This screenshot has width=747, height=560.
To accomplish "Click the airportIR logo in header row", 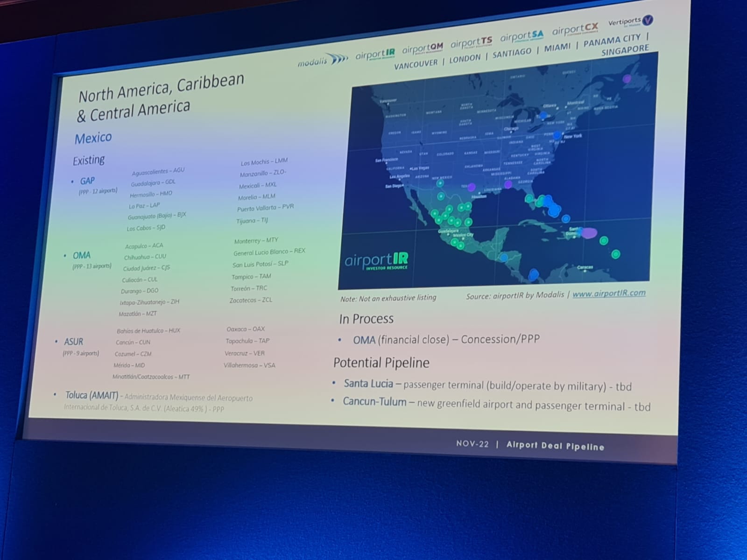I will coord(375,55).
